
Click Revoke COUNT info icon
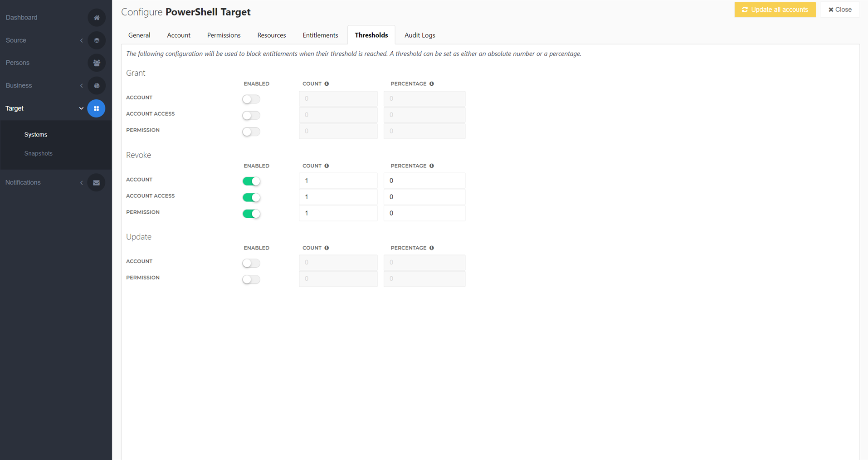pos(327,166)
